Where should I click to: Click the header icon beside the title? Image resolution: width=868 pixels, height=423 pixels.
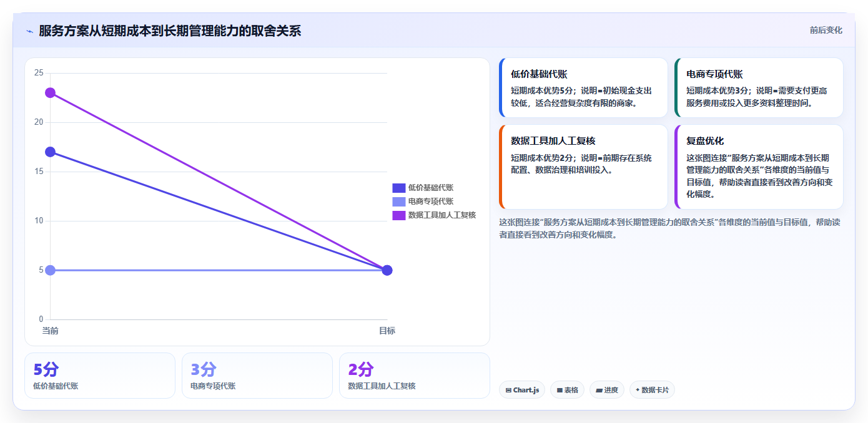click(x=29, y=31)
